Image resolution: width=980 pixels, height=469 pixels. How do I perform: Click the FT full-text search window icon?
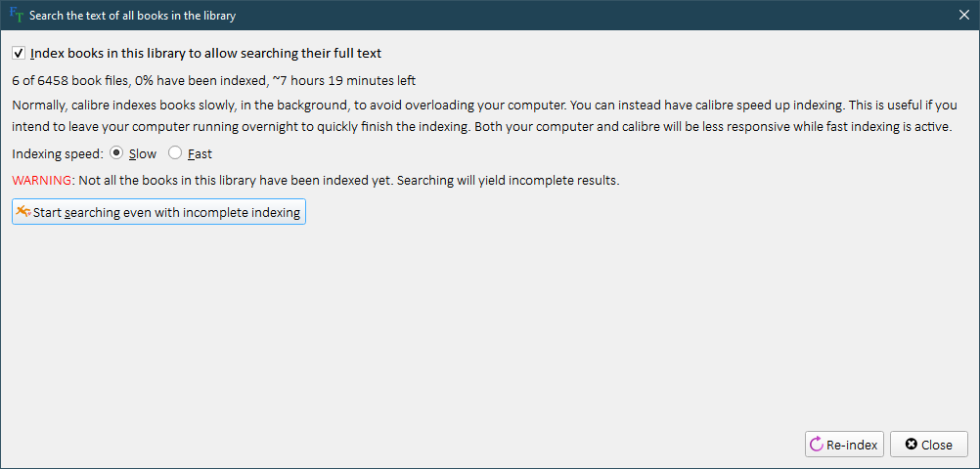tap(17, 16)
